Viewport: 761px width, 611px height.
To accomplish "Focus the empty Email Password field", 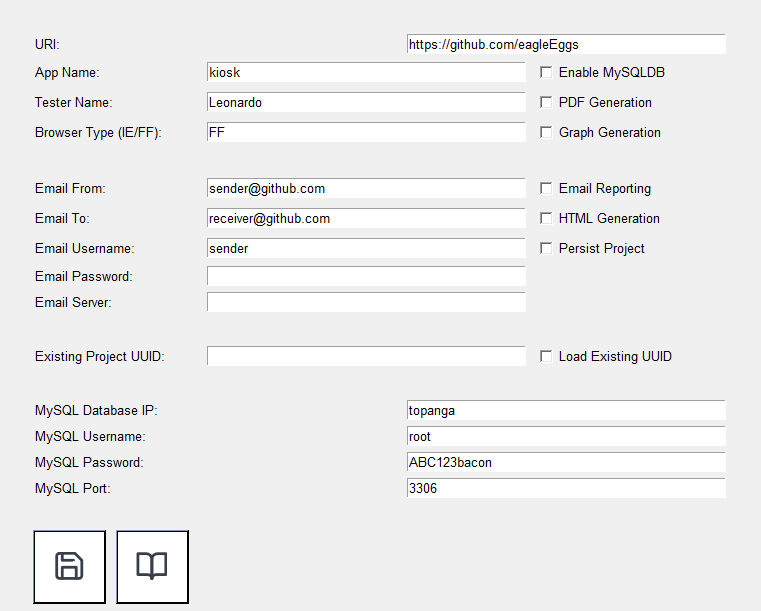I will coord(365,276).
